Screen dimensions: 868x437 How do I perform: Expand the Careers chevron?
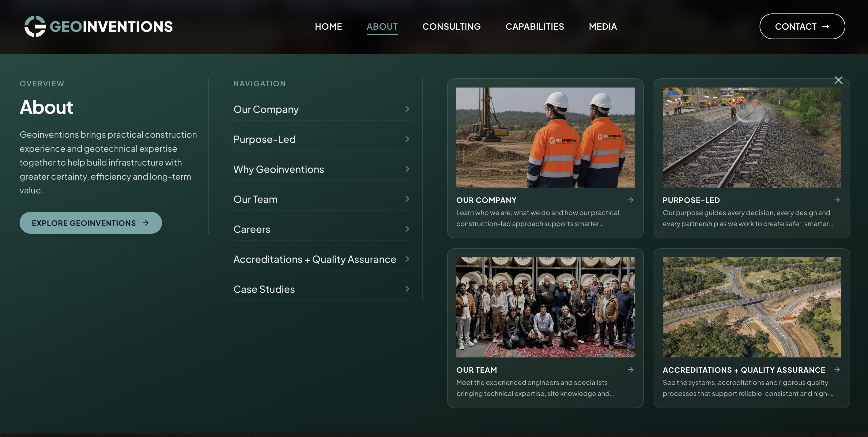pos(407,229)
